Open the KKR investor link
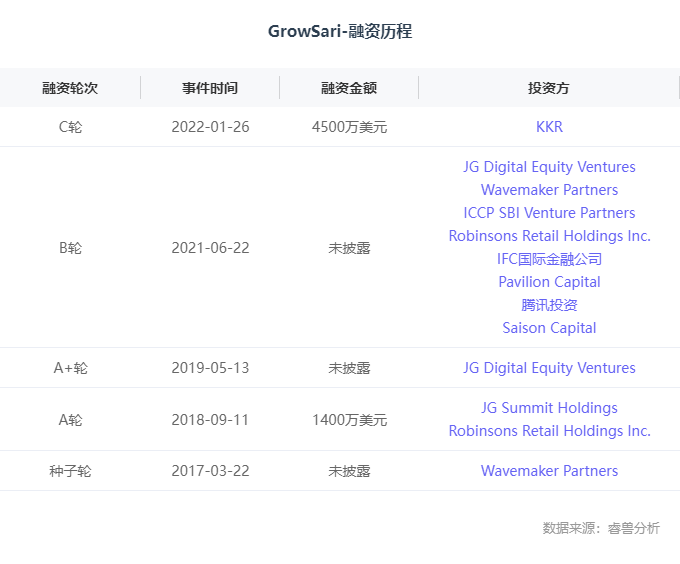Screen dimensions: 680x564 pyautogui.click(x=549, y=127)
